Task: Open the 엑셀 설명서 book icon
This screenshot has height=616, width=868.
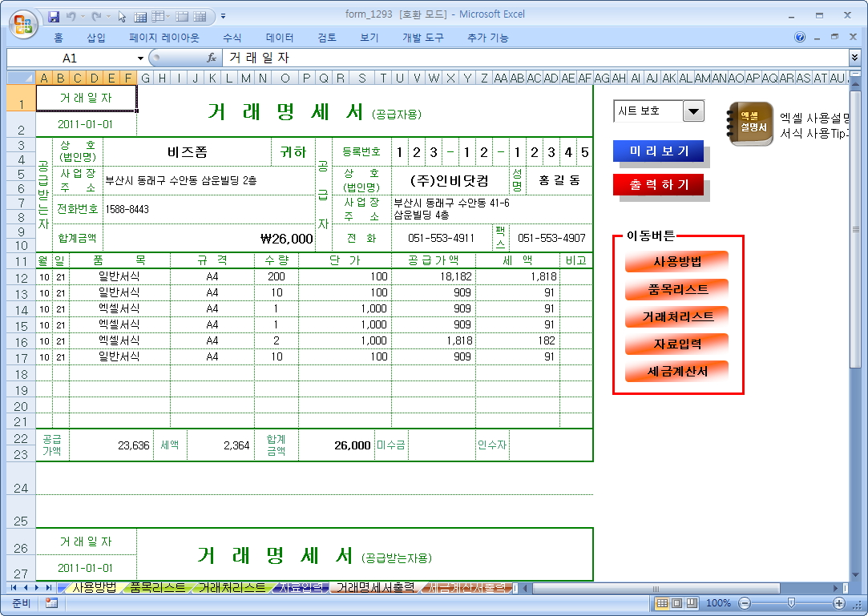Action: tap(750, 123)
